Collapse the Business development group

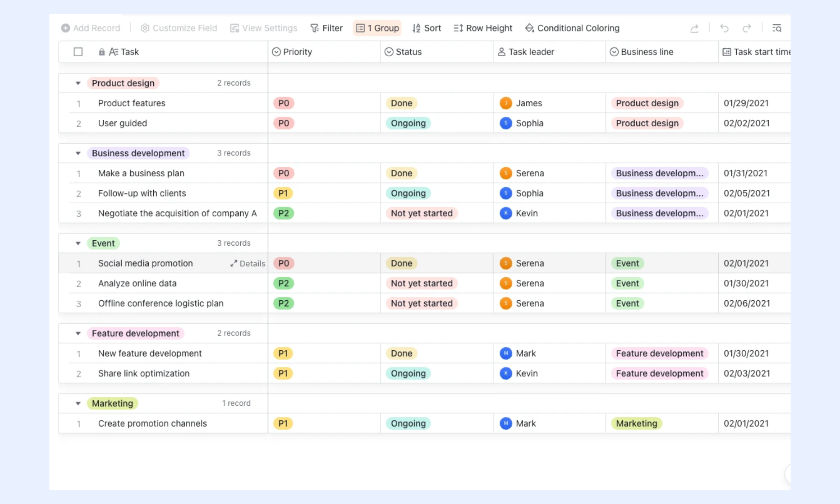pyautogui.click(x=78, y=153)
